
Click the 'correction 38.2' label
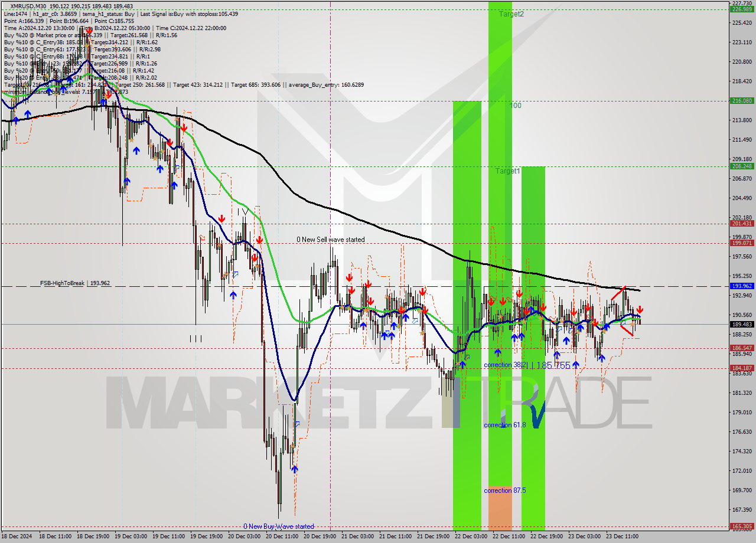(x=504, y=365)
